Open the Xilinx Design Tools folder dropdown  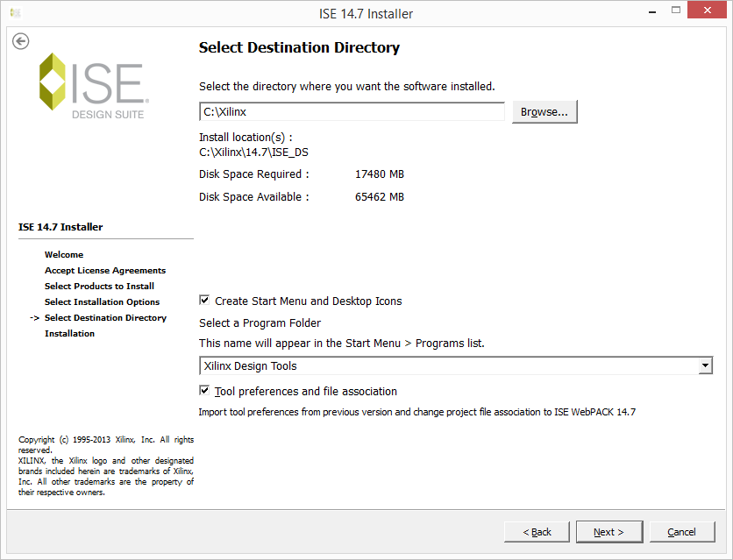[456, 365]
